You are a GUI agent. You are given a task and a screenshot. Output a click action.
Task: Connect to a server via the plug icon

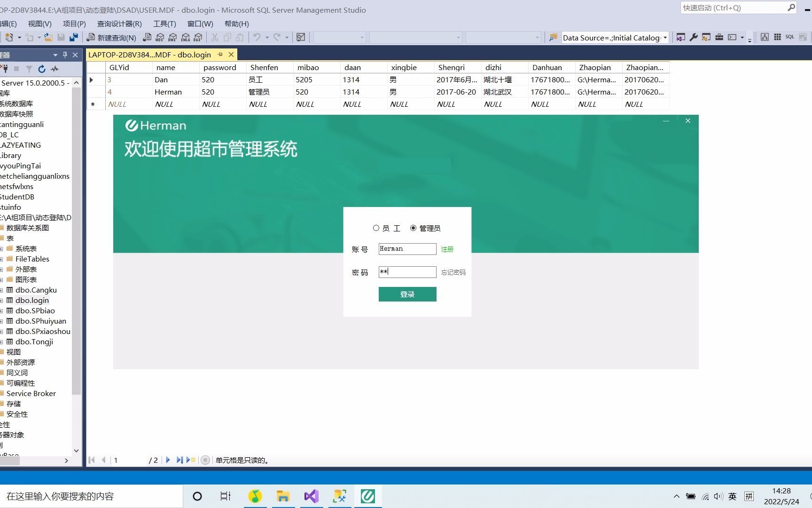click(6, 69)
